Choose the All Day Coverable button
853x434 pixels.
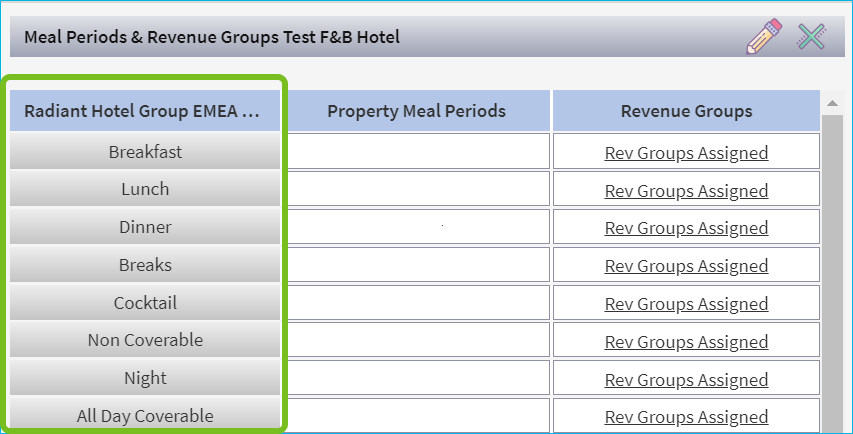(x=145, y=415)
